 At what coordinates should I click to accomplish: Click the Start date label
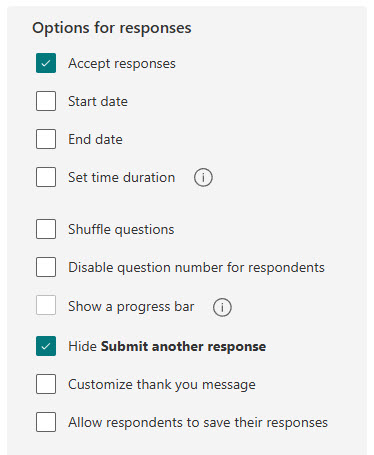click(98, 101)
